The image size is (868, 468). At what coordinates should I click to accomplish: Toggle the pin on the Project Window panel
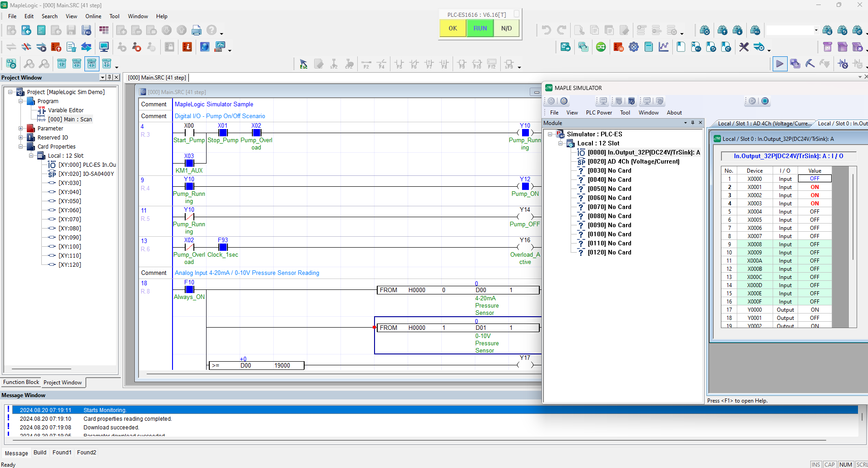pos(109,77)
